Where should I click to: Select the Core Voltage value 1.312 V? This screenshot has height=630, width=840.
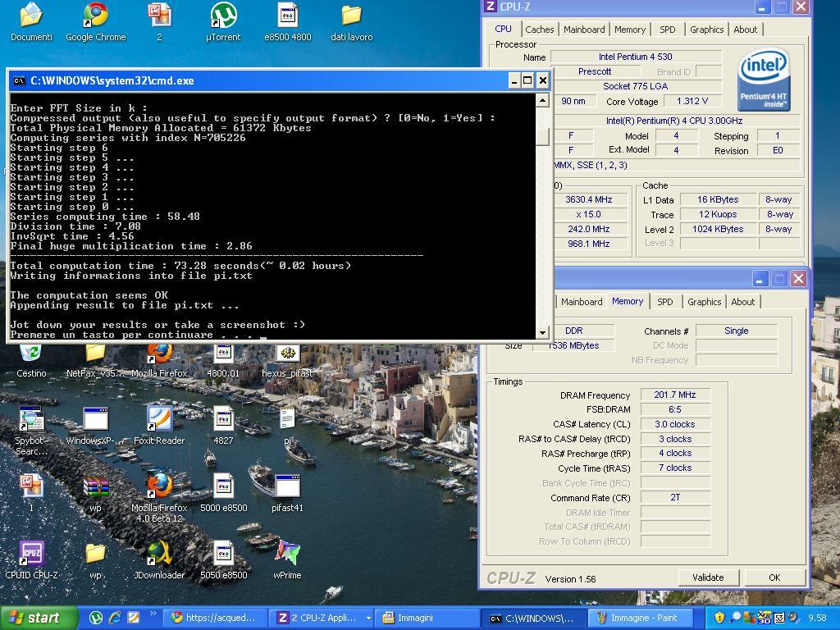(692, 101)
